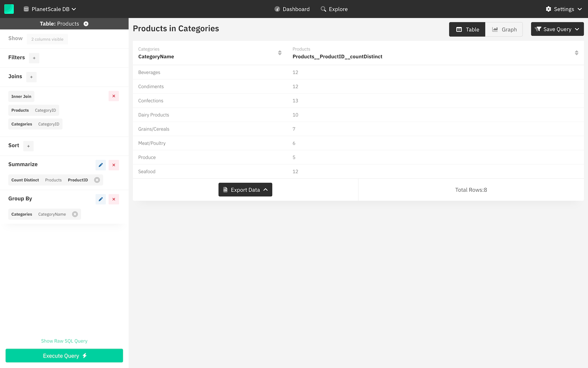Open the PlanetScale DB database selector
The image size is (588, 368).
(x=50, y=9)
